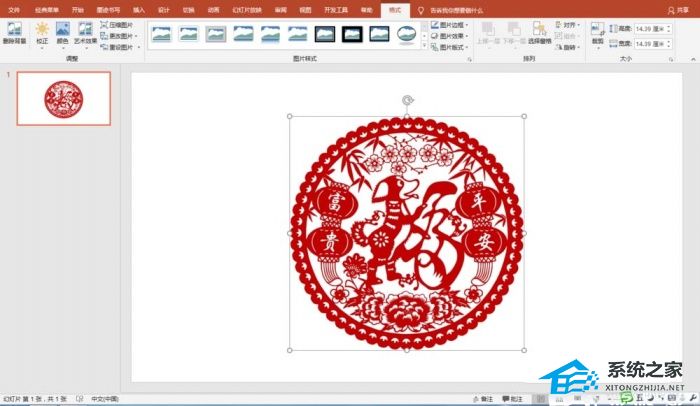Switch to the View (视图) tab

pos(305,10)
